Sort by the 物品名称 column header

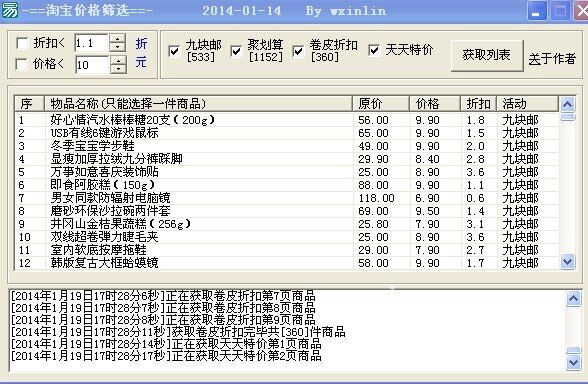point(198,104)
